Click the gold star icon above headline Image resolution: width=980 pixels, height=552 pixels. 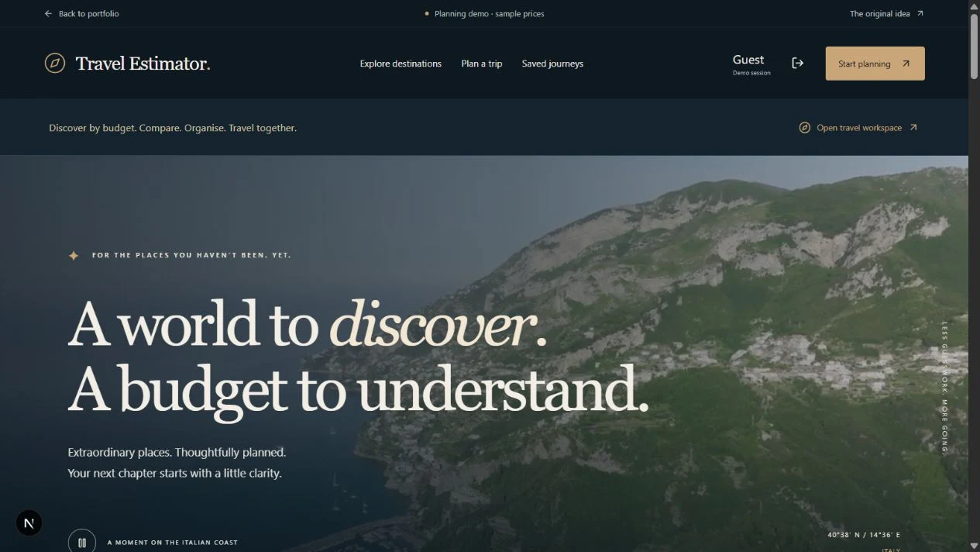tap(74, 255)
